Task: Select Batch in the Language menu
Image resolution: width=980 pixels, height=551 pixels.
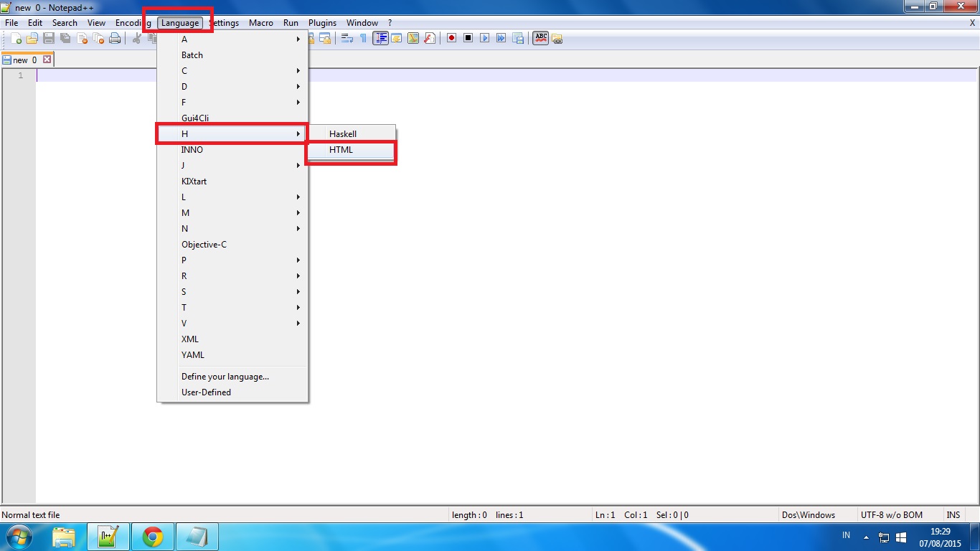Action: click(x=233, y=55)
